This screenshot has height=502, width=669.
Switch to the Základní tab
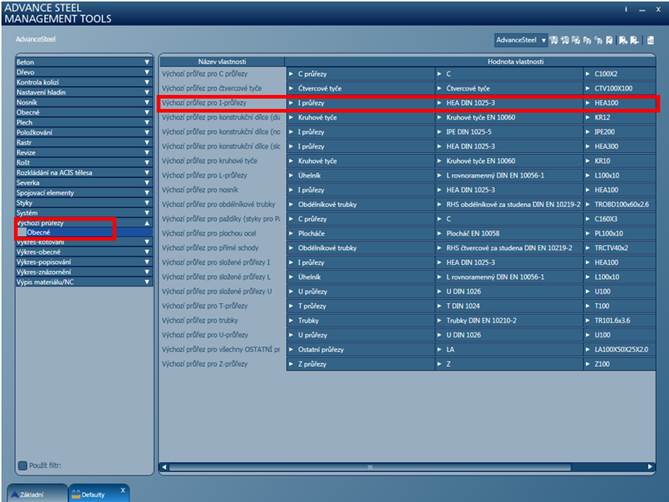[37, 494]
